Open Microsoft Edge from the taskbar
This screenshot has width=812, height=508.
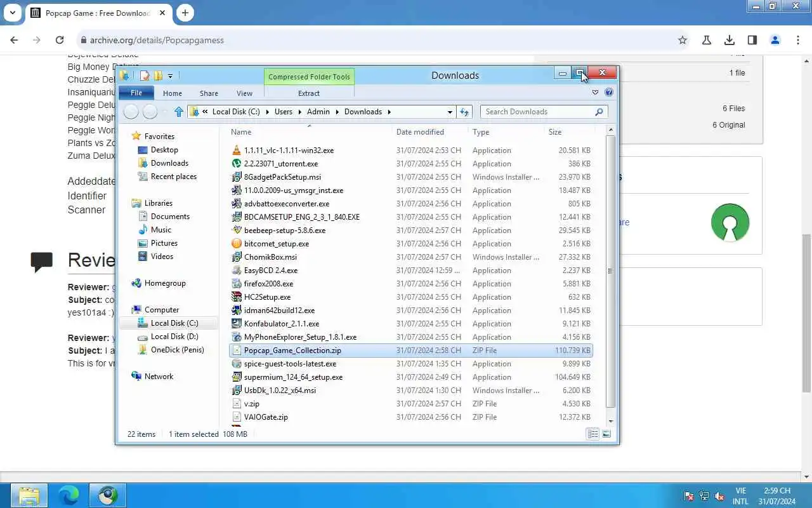(x=69, y=495)
